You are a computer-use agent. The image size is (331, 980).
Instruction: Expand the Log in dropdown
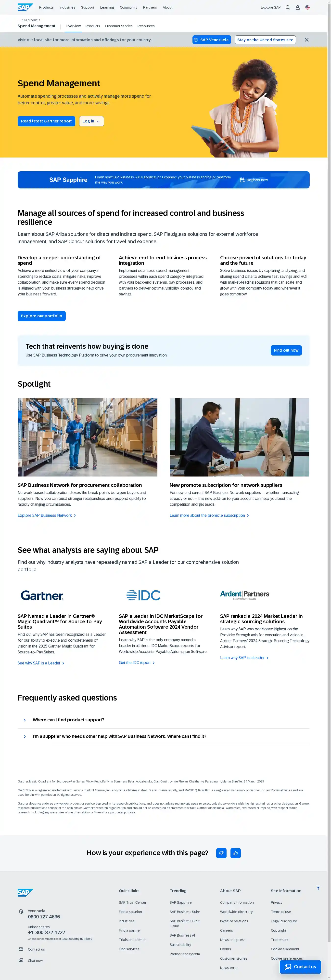[x=91, y=121]
